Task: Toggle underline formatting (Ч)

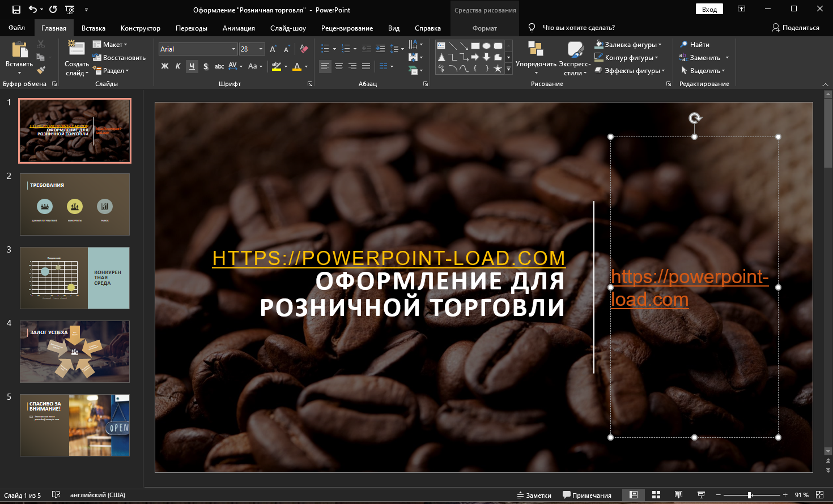Action: [192, 66]
